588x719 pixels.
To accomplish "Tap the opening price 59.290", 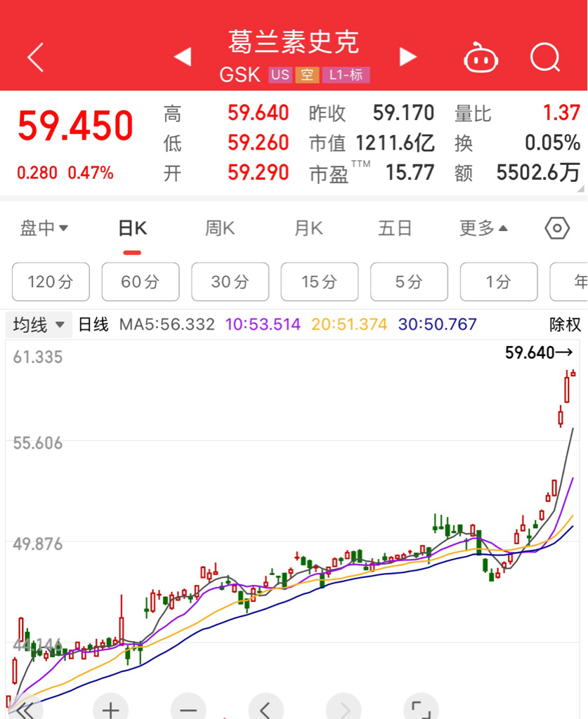I will coord(259,173).
